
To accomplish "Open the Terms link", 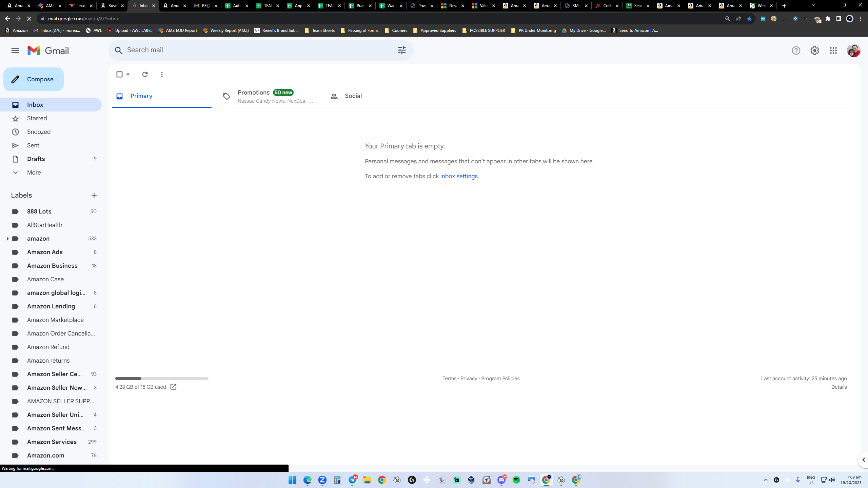I will click(x=449, y=379).
